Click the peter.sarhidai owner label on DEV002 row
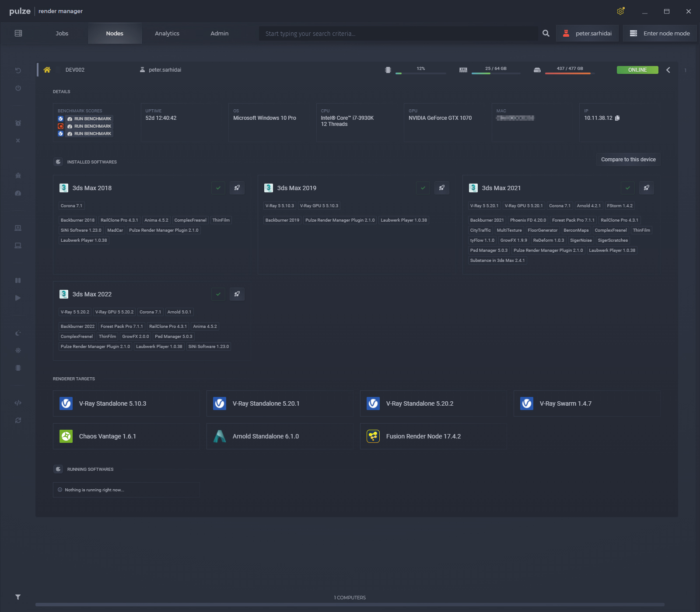 click(x=165, y=70)
